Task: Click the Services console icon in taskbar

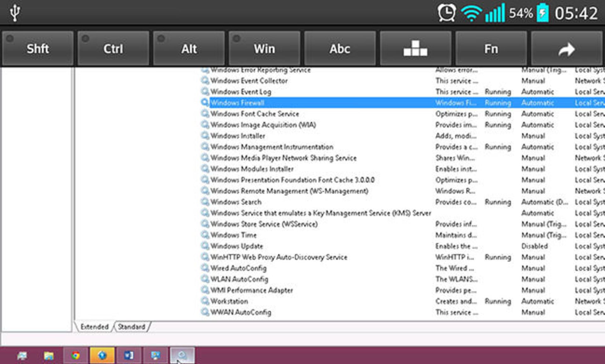Action: tap(182, 355)
